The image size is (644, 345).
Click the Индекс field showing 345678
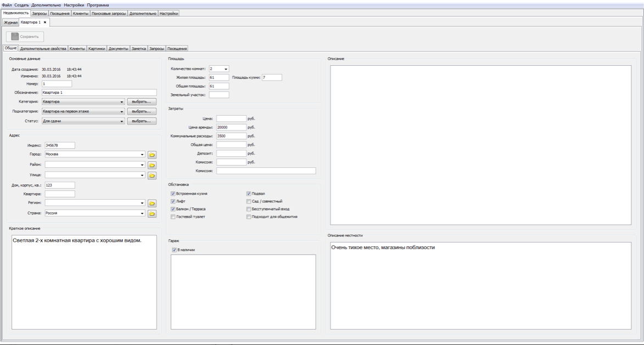coord(60,145)
